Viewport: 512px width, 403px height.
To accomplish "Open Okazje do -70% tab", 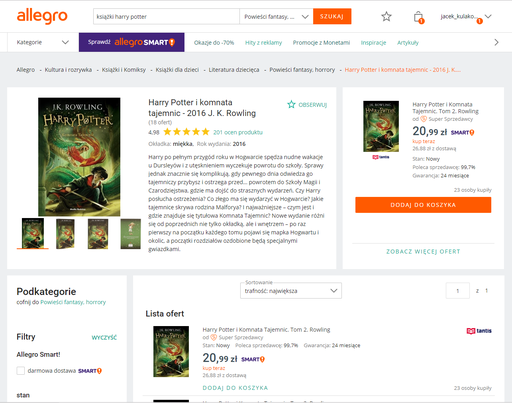I will point(214,43).
